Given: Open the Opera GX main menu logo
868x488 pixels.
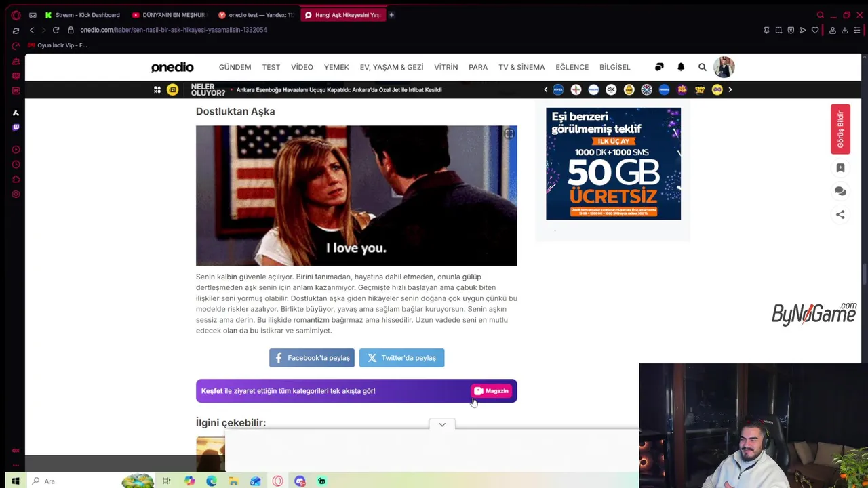Looking at the screenshot, I should [x=16, y=15].
